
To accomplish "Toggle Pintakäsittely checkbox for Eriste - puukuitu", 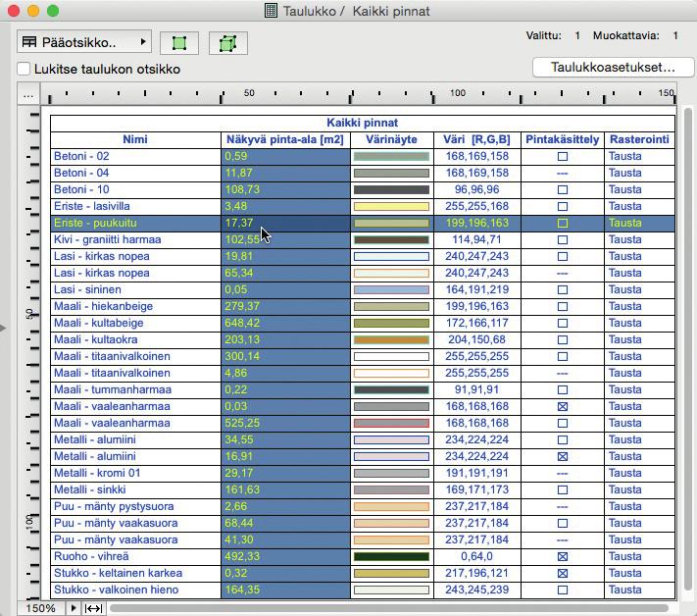I will (563, 224).
